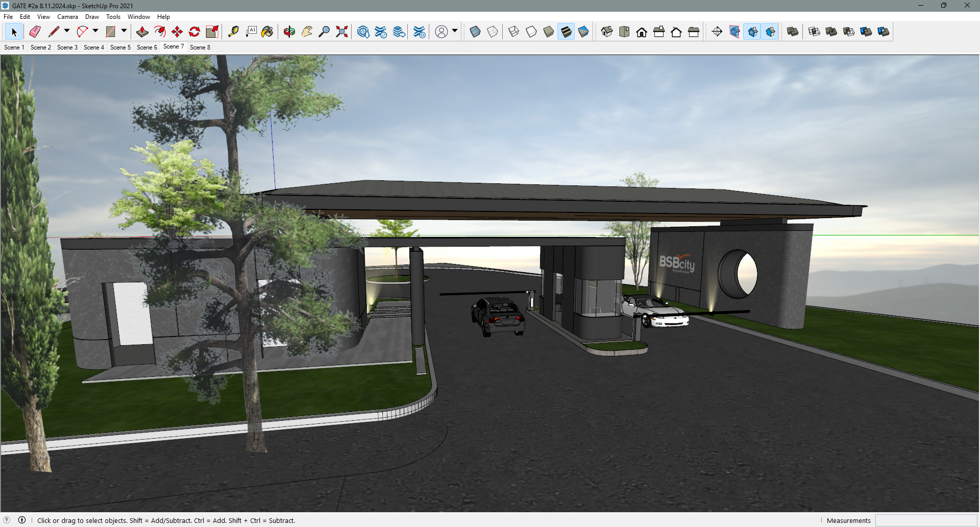This screenshot has width=980, height=527.
Task: Pick the pink Eraser tool
Action: 35,32
